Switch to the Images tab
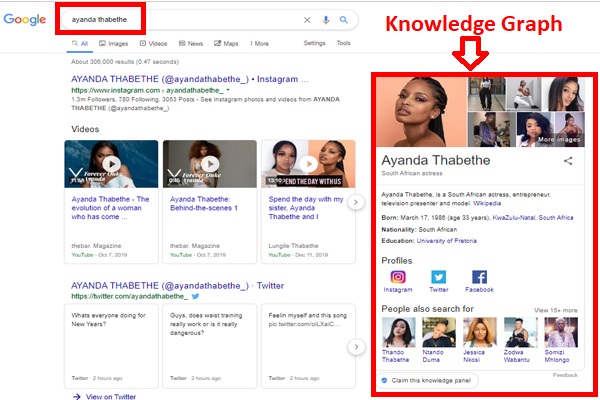The height and width of the screenshot is (400, 600). [117, 44]
